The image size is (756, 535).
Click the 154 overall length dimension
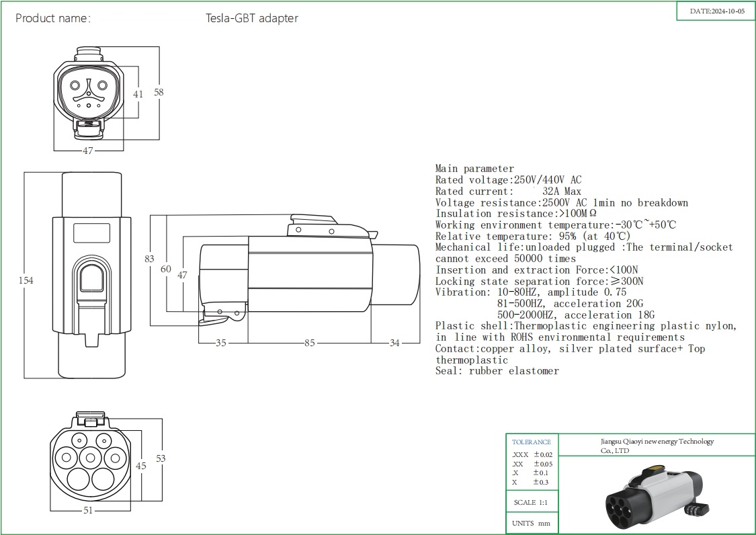coord(26,280)
